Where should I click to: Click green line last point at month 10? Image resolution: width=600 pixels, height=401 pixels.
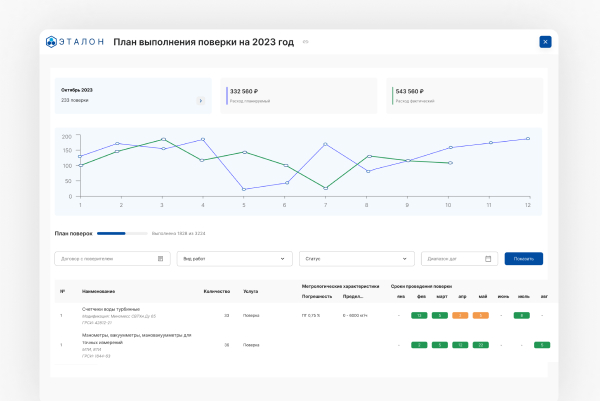(450, 163)
